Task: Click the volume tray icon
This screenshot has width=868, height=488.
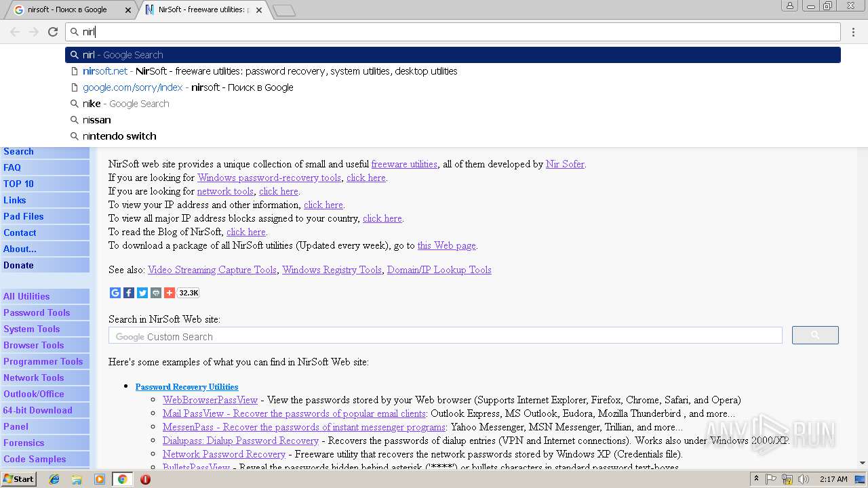Action: click(x=803, y=479)
